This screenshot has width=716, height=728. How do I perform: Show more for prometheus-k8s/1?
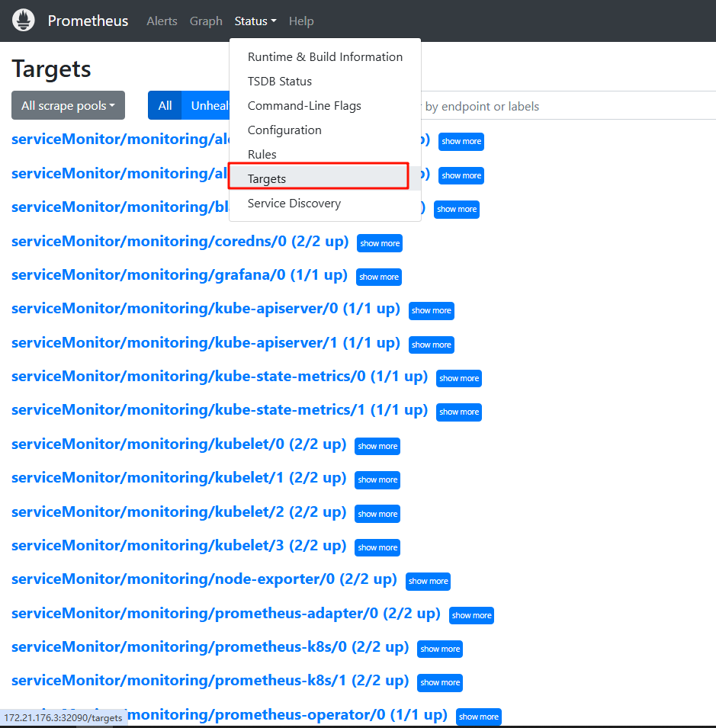(440, 682)
